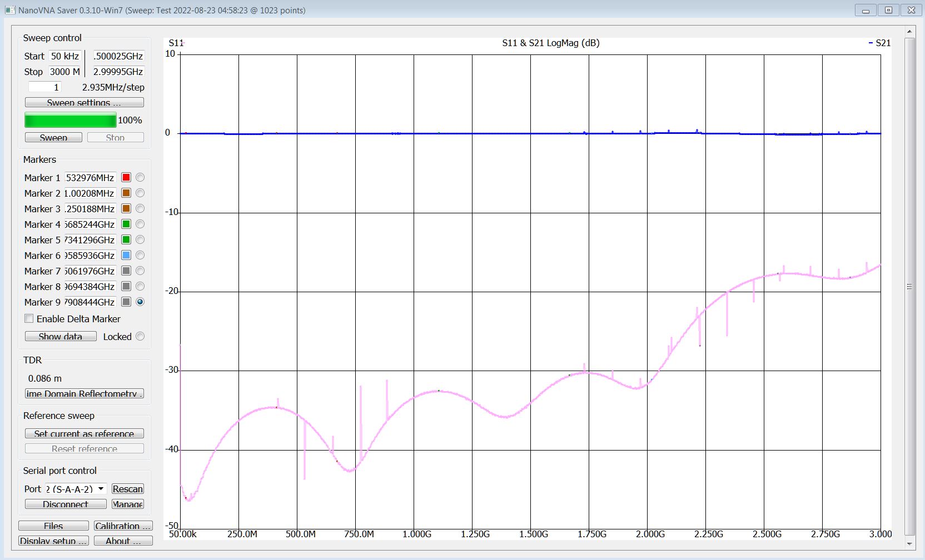Enable the Delta Marker checkbox
This screenshot has height=560, width=925.
(x=29, y=319)
